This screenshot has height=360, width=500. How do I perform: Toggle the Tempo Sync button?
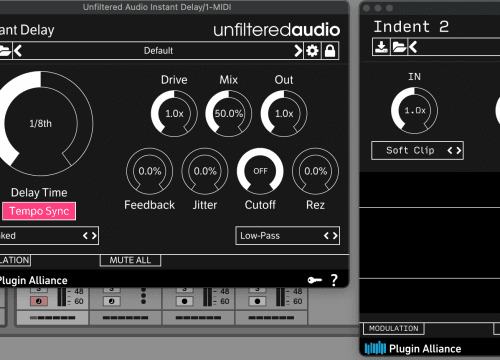click(39, 211)
